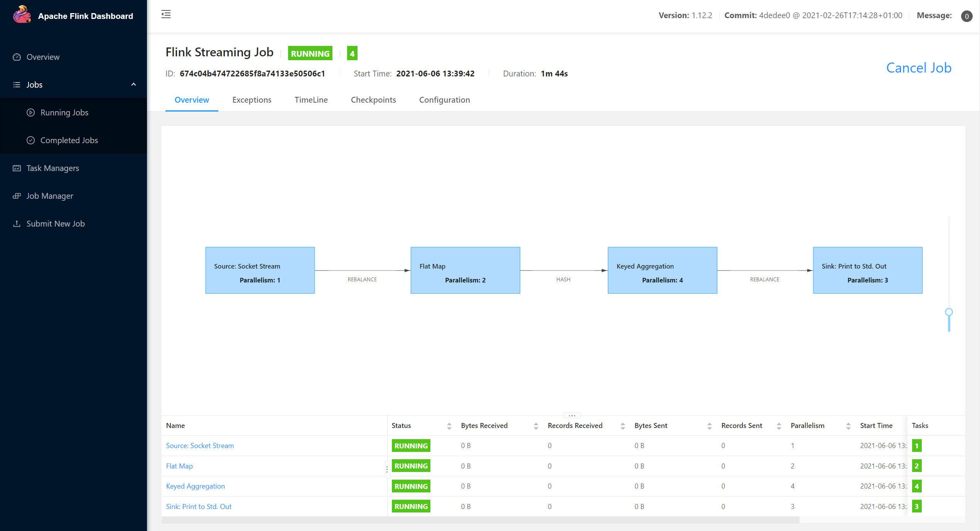This screenshot has height=531, width=980.
Task: Click the Message count badge
Action: coord(966,16)
